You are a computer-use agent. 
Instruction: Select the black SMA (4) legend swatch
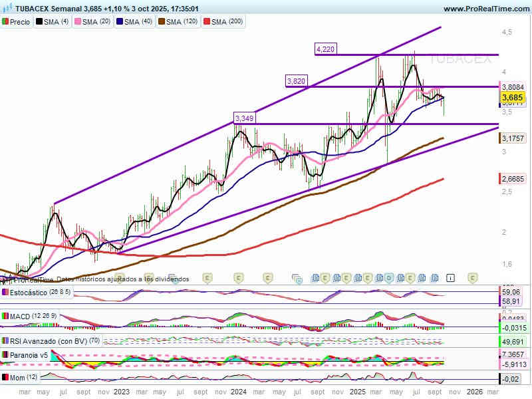pyautogui.click(x=40, y=22)
